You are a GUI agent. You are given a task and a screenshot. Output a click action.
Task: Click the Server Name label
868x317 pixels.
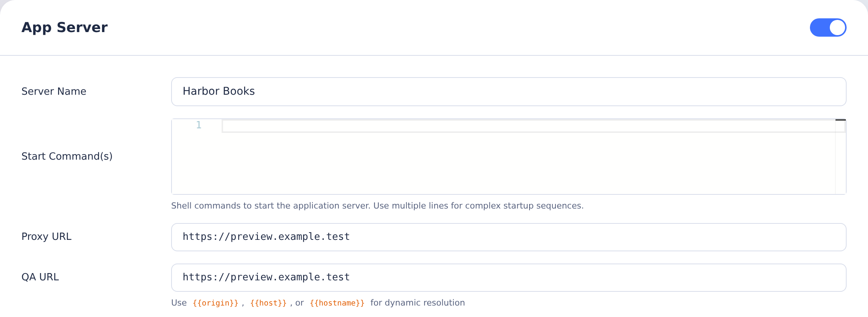pyautogui.click(x=54, y=91)
